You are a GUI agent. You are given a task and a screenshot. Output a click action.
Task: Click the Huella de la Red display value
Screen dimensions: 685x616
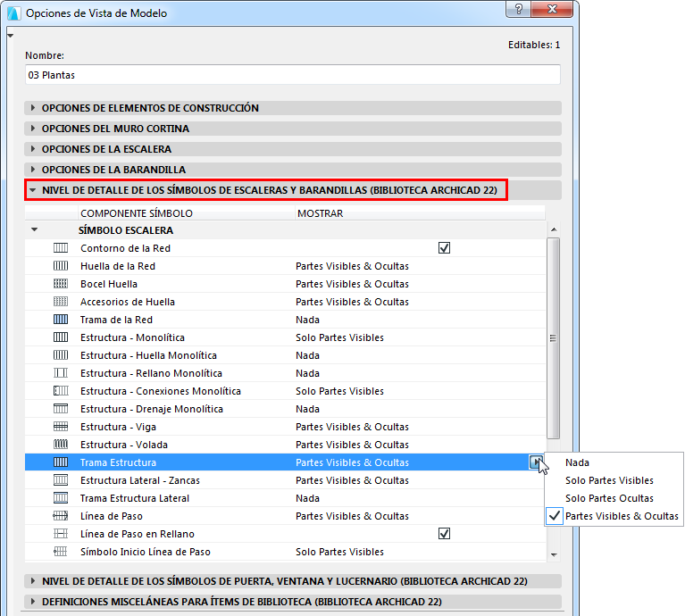pos(352,266)
